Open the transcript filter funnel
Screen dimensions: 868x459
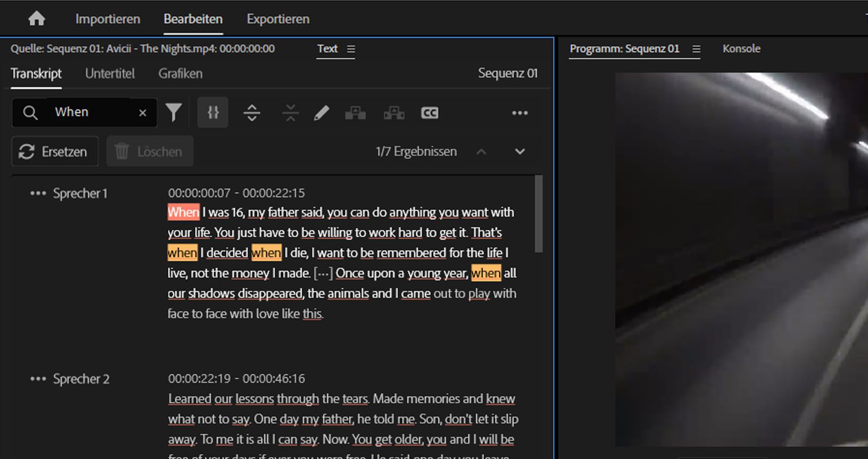tap(174, 112)
